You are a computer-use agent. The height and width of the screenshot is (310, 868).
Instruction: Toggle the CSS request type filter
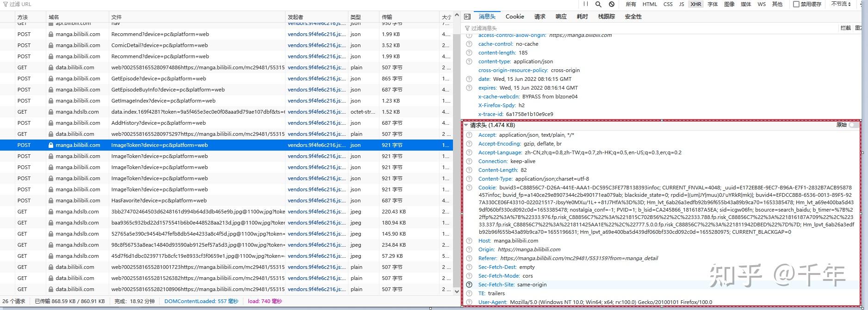point(668,4)
